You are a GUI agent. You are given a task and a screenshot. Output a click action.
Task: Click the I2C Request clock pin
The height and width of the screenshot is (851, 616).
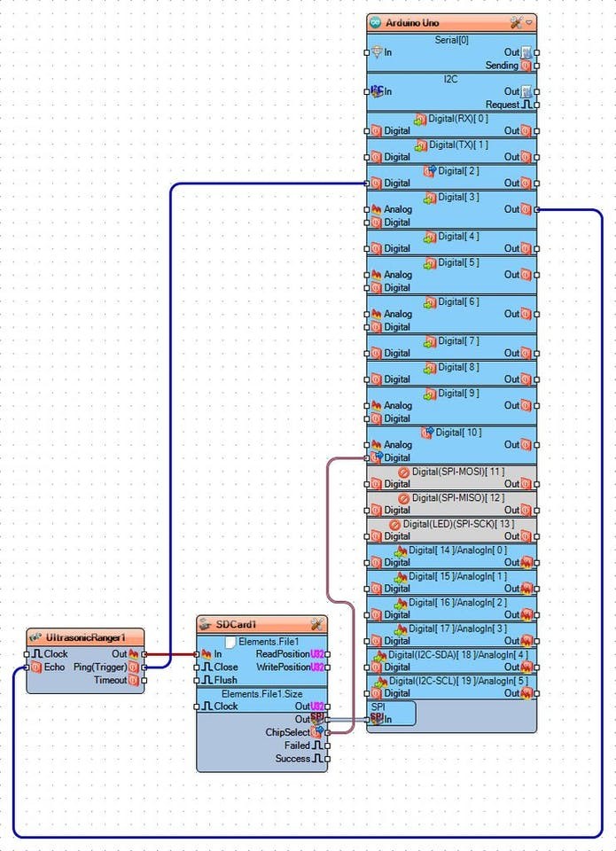point(526,105)
